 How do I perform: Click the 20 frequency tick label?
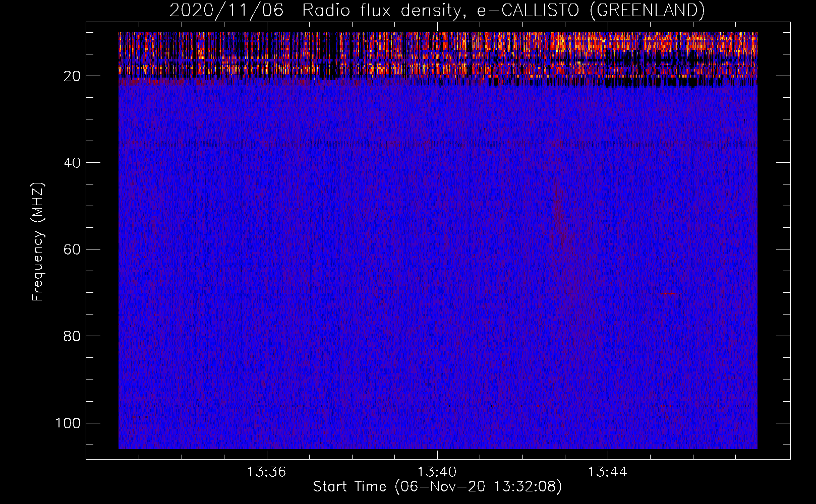72,76
